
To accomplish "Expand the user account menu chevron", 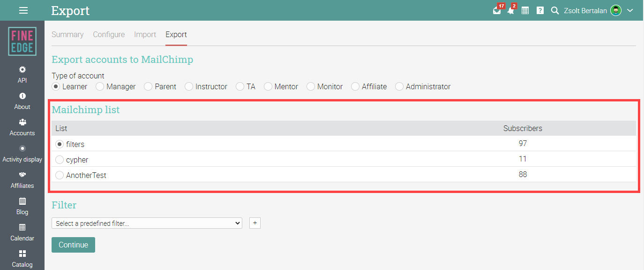I will click(630, 10).
